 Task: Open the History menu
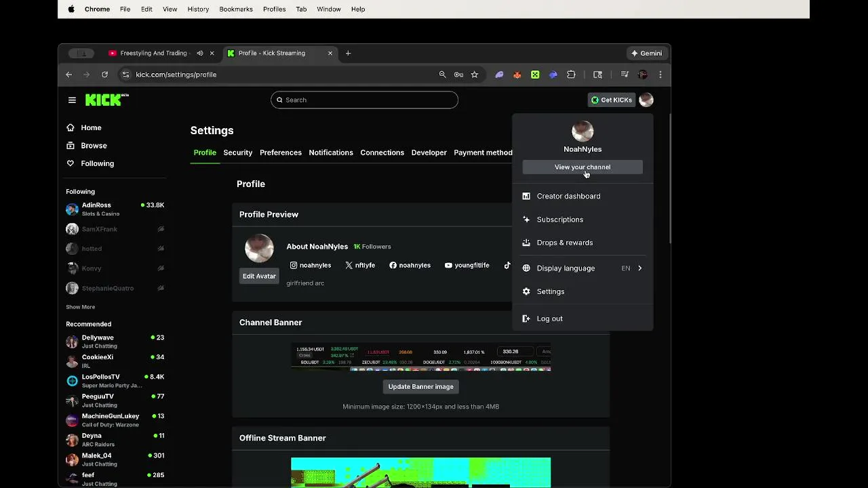pyautogui.click(x=198, y=9)
